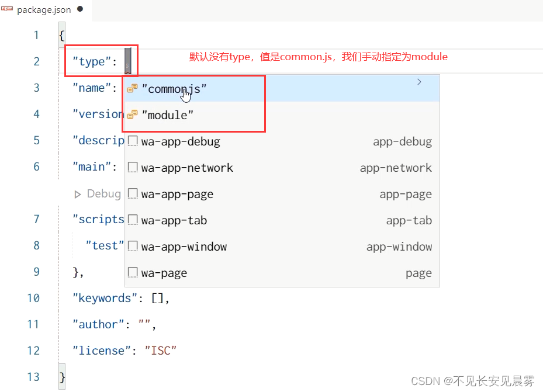Click the Debug CodeLens text link
The image size is (543, 392).
click(x=103, y=194)
